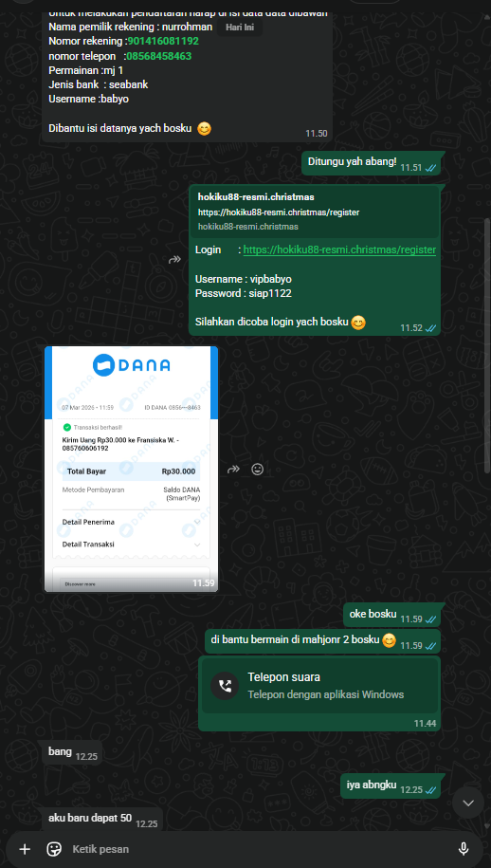The height and width of the screenshot is (868, 491).
Task: Jump to latest with down-chevron button
Action: [x=468, y=803]
